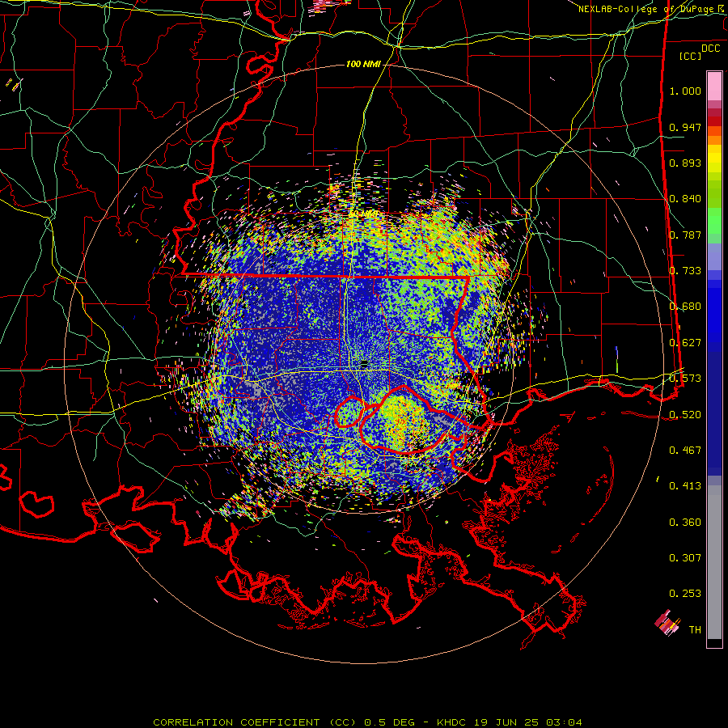Click the 1.000 value on the color scale
Image resolution: width=728 pixels, height=728 pixels.
(x=685, y=91)
